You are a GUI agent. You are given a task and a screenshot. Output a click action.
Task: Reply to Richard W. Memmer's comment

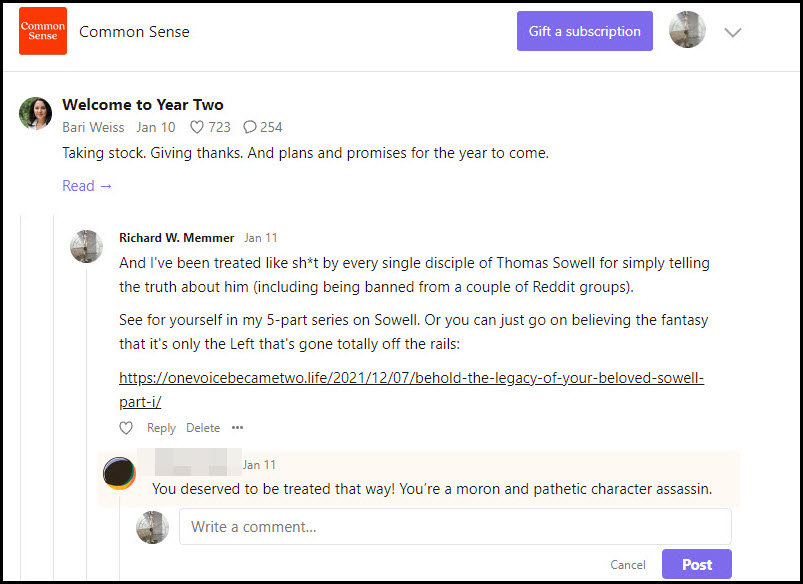[161, 428]
